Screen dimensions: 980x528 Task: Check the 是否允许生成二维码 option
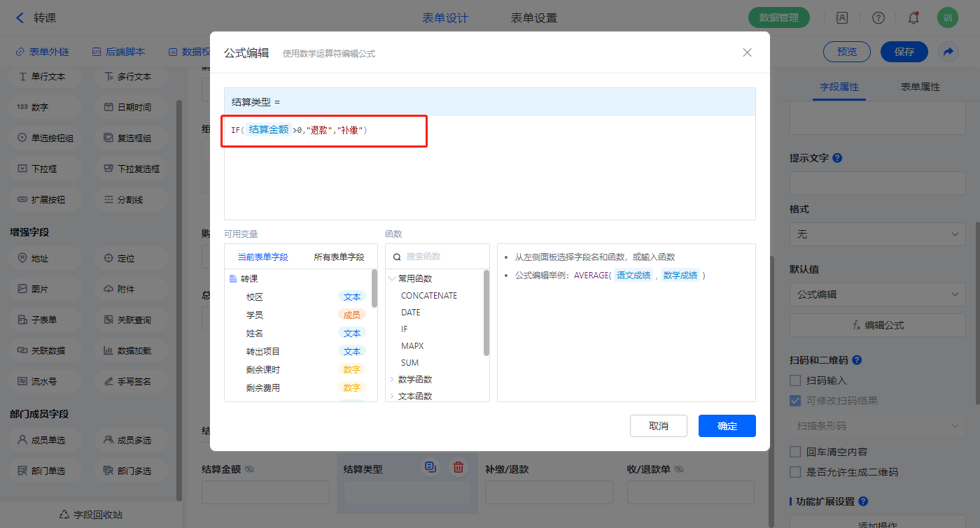tap(795, 472)
